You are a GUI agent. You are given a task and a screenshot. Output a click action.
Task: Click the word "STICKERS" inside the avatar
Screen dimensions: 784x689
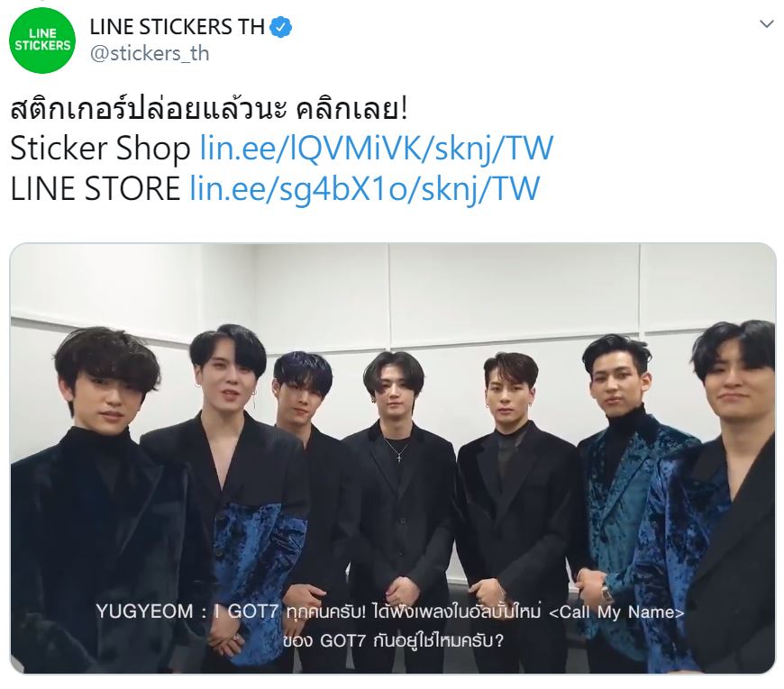pyautogui.click(x=42, y=45)
